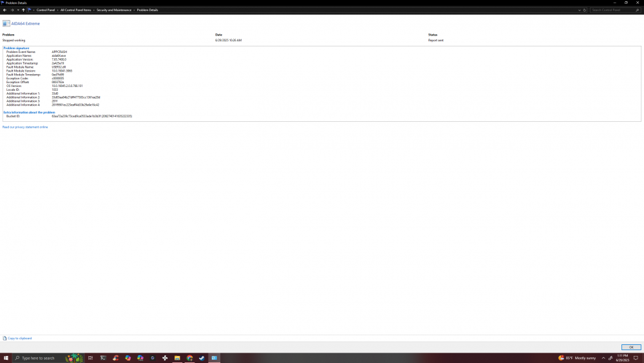Screen dimensions: 644x363
Task: Select the APPCRASH event name value
Action: click(59, 52)
